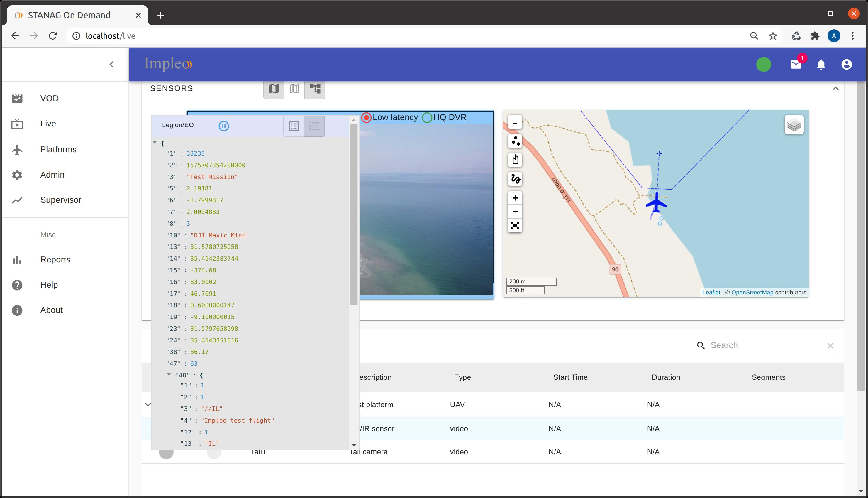
Task: Select the Low latency radio option
Action: pos(366,118)
